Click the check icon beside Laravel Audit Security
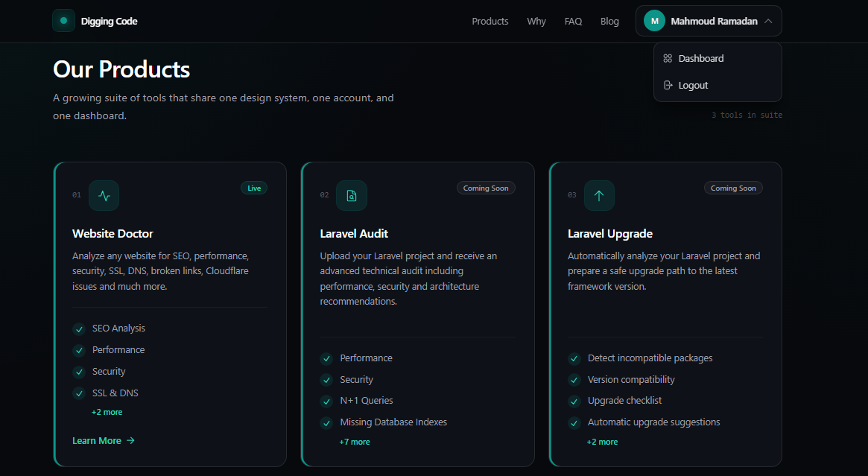Viewport: 868px width, 476px height. pos(326,380)
